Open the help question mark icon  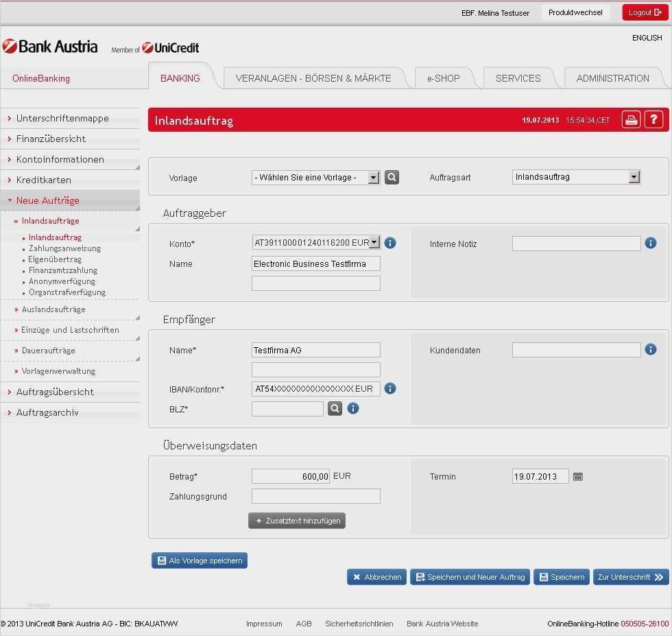tap(653, 120)
